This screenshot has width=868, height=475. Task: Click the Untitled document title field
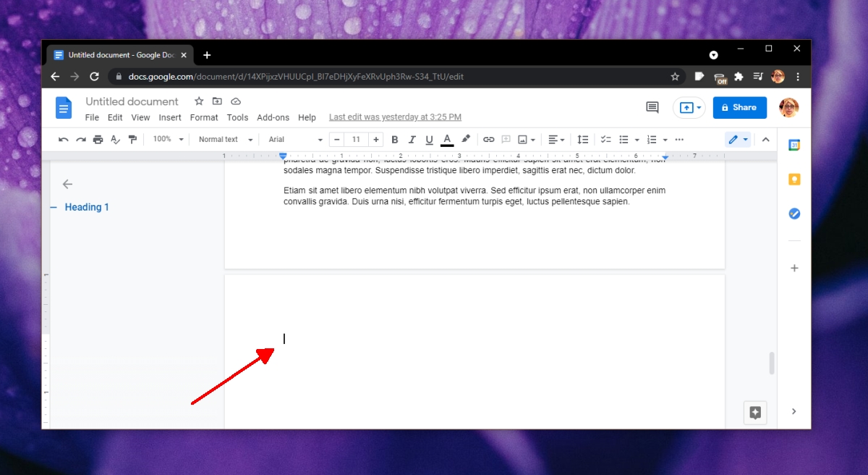(x=132, y=101)
